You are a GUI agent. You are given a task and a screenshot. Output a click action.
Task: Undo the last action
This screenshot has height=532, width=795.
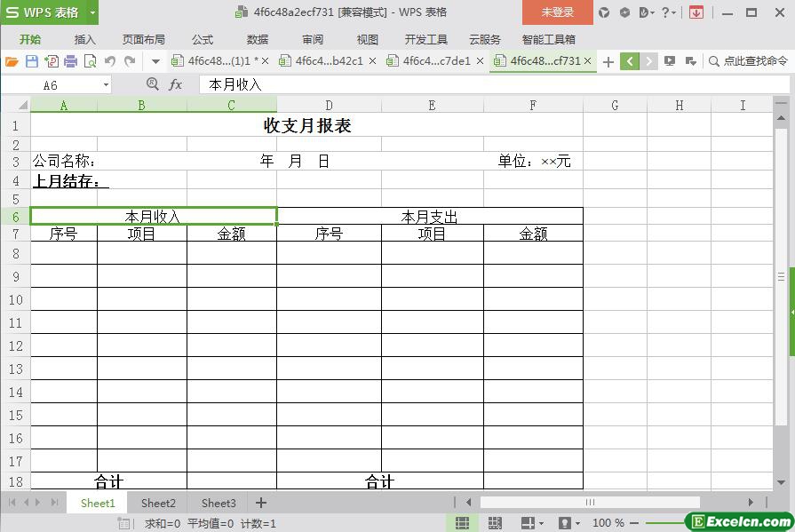pos(110,61)
